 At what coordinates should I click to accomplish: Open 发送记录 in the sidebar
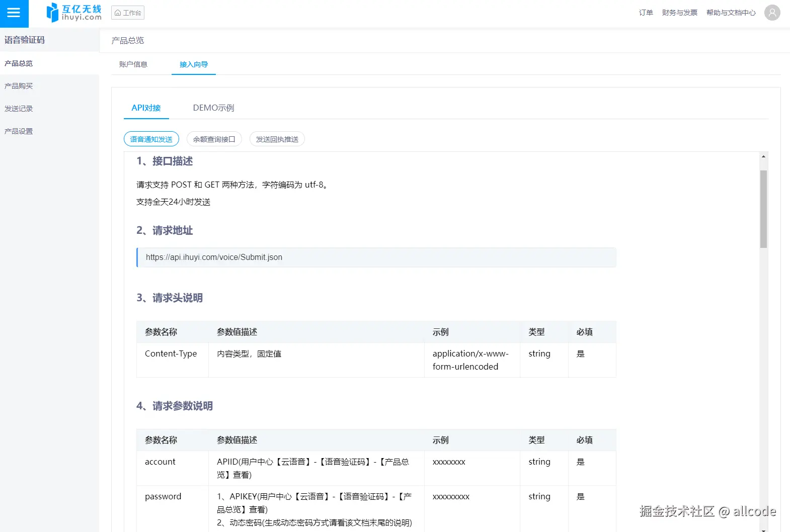pos(49,109)
